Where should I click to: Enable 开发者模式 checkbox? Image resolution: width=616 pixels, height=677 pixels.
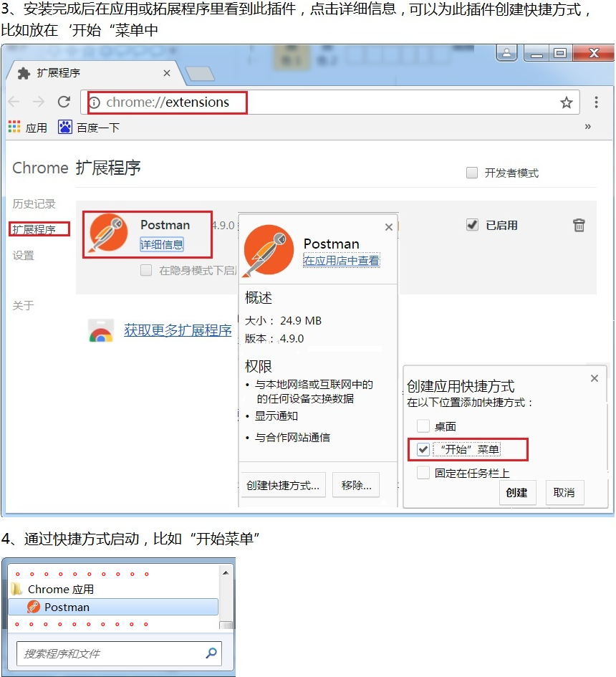point(472,173)
